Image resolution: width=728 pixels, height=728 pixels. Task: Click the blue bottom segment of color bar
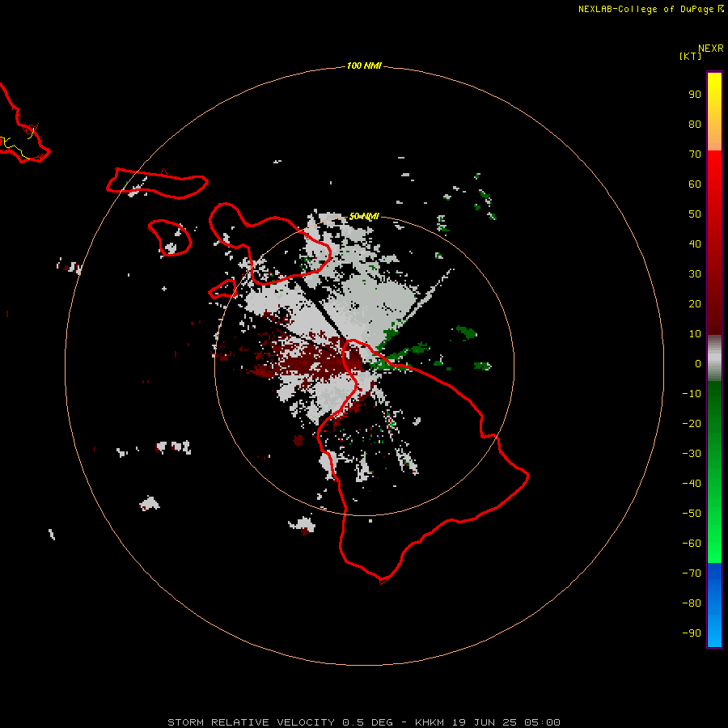point(714,605)
